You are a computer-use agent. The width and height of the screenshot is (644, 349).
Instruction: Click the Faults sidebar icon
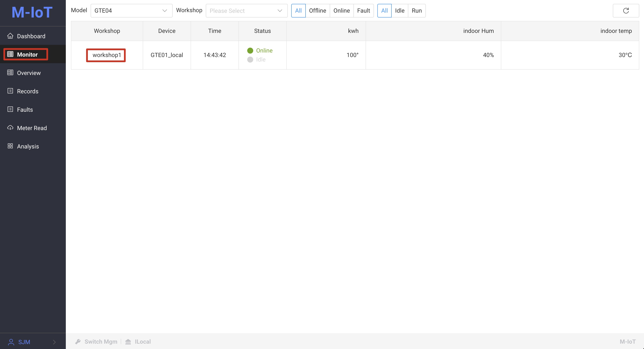(10, 109)
